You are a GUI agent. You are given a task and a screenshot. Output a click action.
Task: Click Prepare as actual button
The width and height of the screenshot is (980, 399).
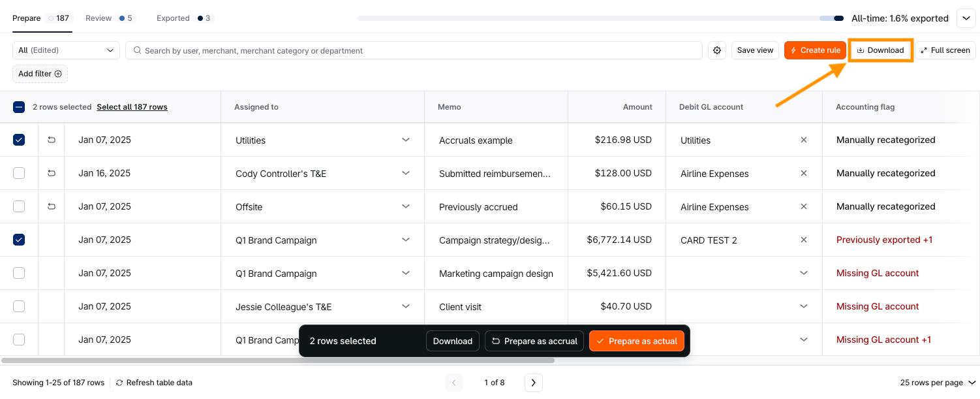[x=636, y=341]
